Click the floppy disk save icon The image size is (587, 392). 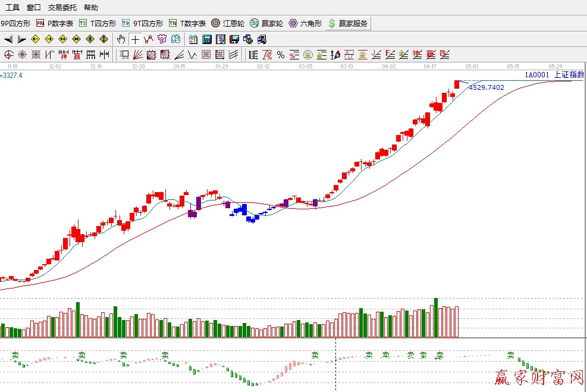[x=234, y=39]
